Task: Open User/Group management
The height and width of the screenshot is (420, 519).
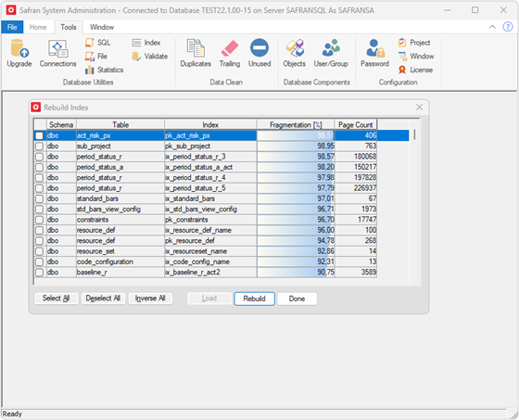Action: (x=331, y=53)
